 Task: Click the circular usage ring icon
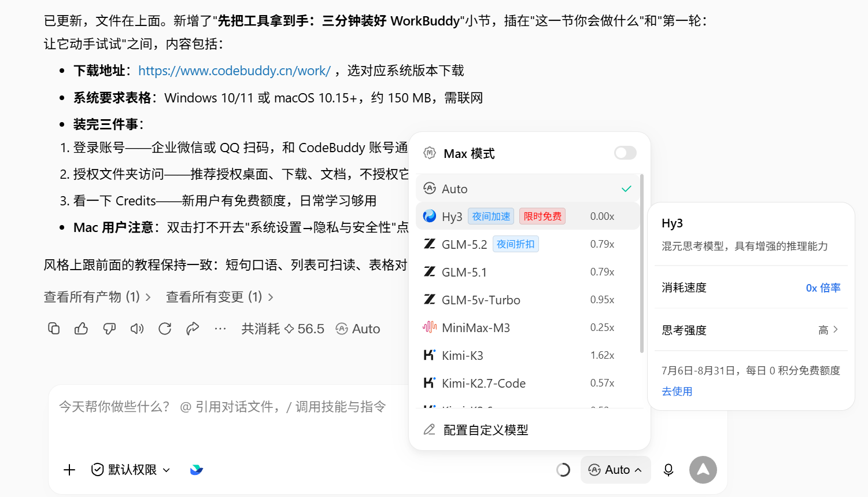pyautogui.click(x=563, y=470)
